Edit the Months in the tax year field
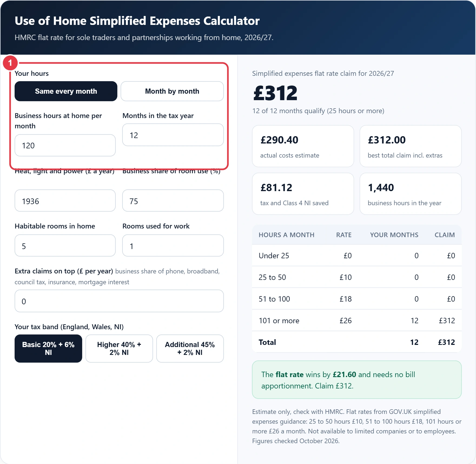The image size is (476, 464). [173, 135]
